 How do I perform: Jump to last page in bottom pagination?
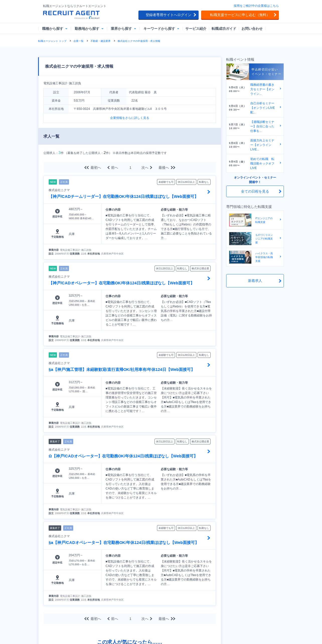coord(167,619)
